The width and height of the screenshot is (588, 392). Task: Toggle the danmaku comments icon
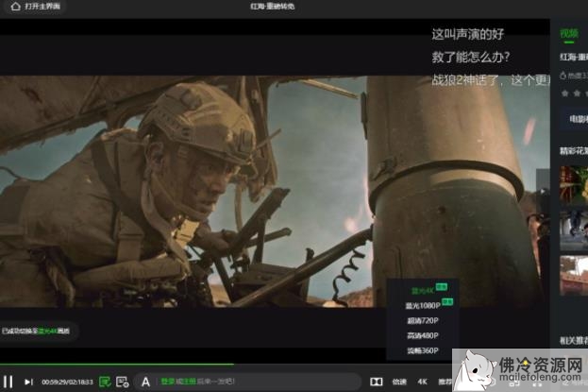click(106, 382)
